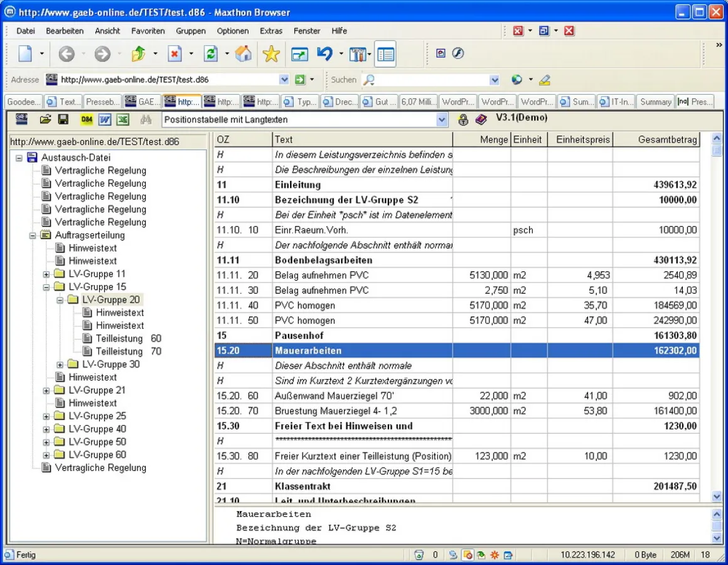The height and width of the screenshot is (565, 728).
Task: Click the table's vertical scrollbar down arrow
Action: coord(717,496)
